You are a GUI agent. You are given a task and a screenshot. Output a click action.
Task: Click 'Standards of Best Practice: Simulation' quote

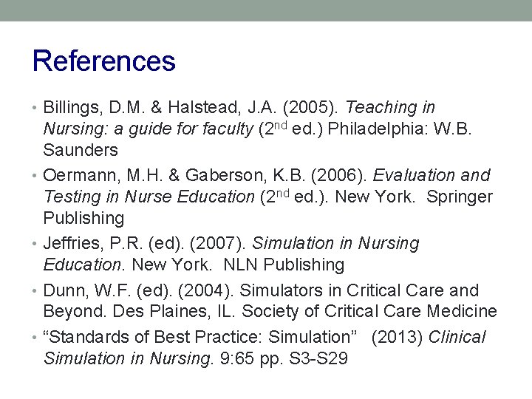[199, 338]
